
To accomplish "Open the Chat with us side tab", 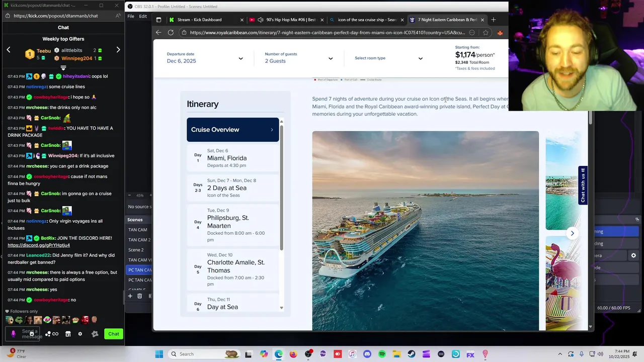I will pyautogui.click(x=583, y=186).
